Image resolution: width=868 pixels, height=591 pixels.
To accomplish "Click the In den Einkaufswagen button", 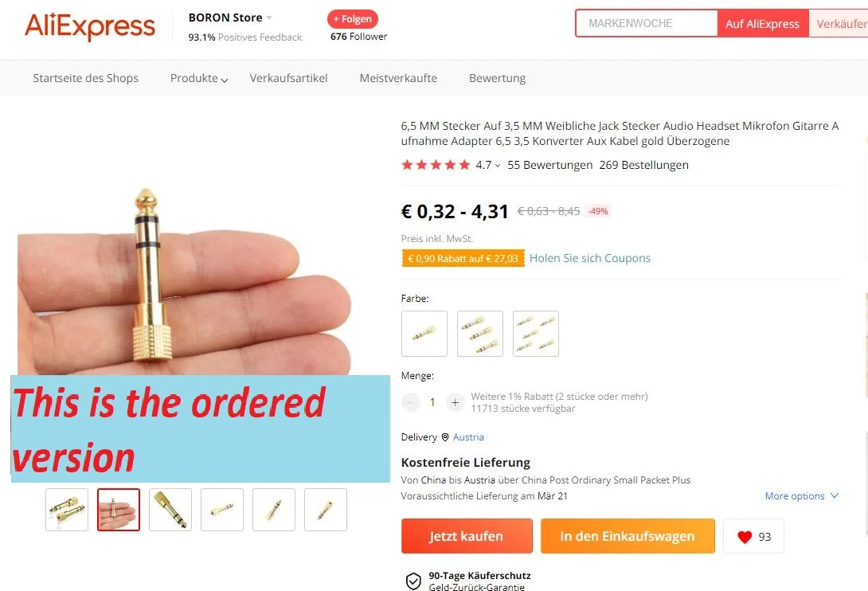I will click(x=628, y=536).
